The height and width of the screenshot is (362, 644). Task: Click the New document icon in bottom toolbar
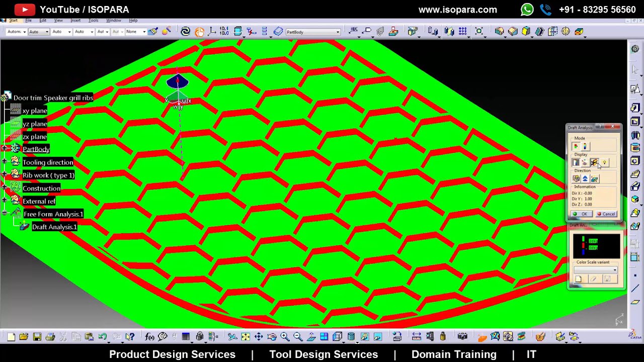(11, 337)
